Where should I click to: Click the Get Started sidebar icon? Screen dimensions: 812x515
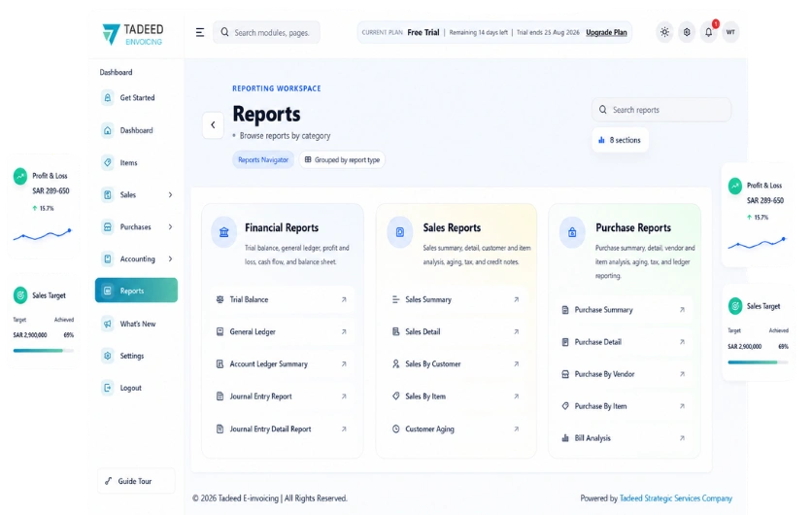click(107, 97)
